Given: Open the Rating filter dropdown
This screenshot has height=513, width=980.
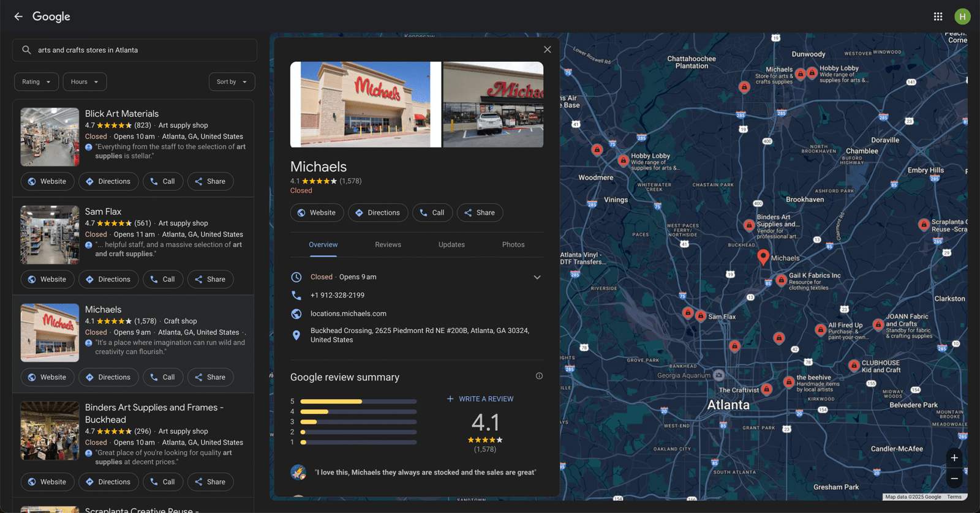Looking at the screenshot, I should (x=37, y=82).
